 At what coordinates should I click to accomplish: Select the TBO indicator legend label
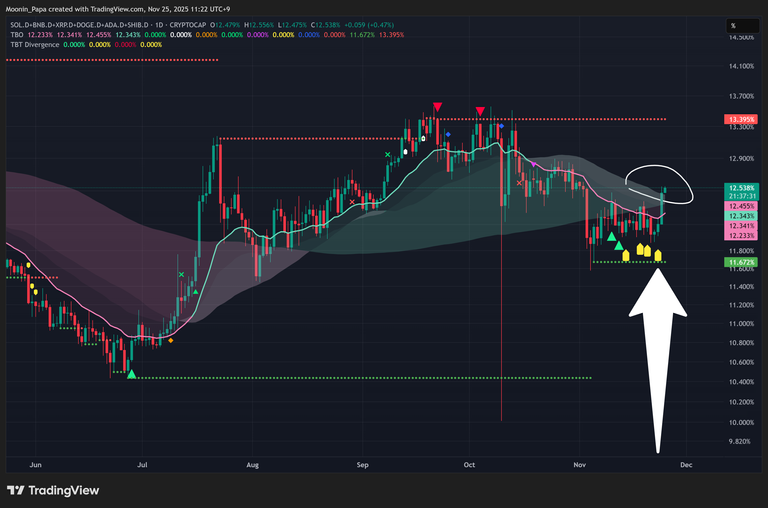[15, 33]
